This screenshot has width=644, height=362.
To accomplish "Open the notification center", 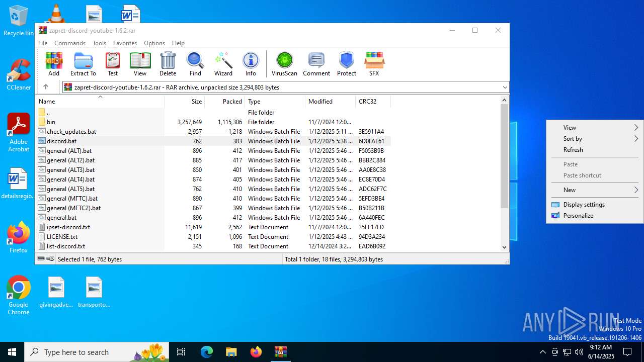I will point(627,352).
